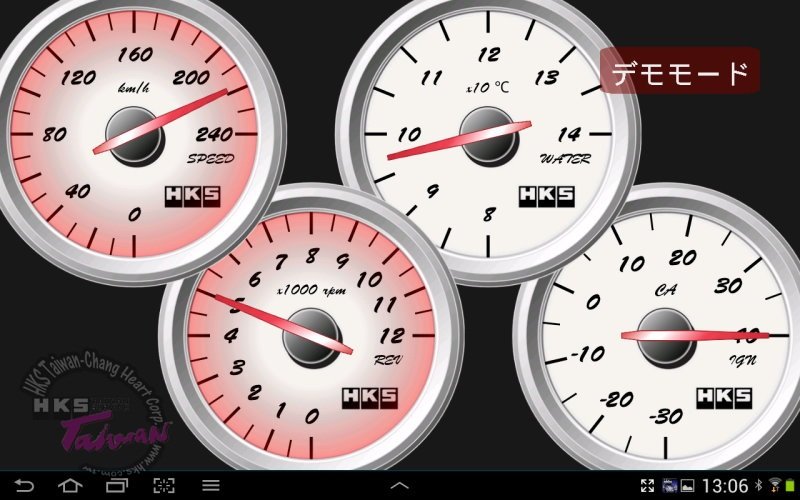Tap the 14 mark on WATER gauge
Image resolution: width=800 pixels, height=500 pixels.
(x=569, y=135)
